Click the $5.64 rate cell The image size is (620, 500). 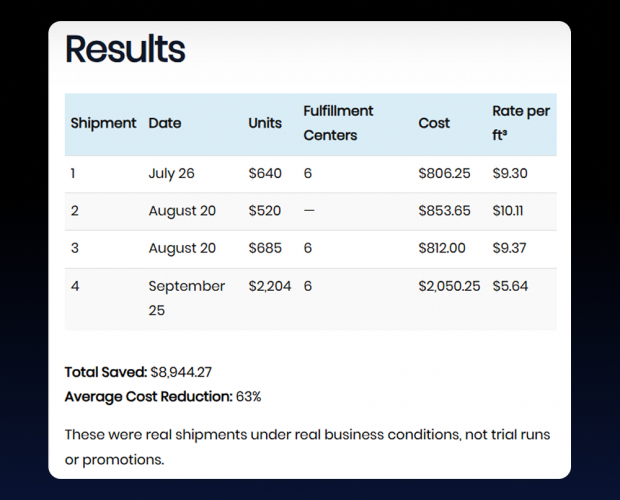point(510,286)
